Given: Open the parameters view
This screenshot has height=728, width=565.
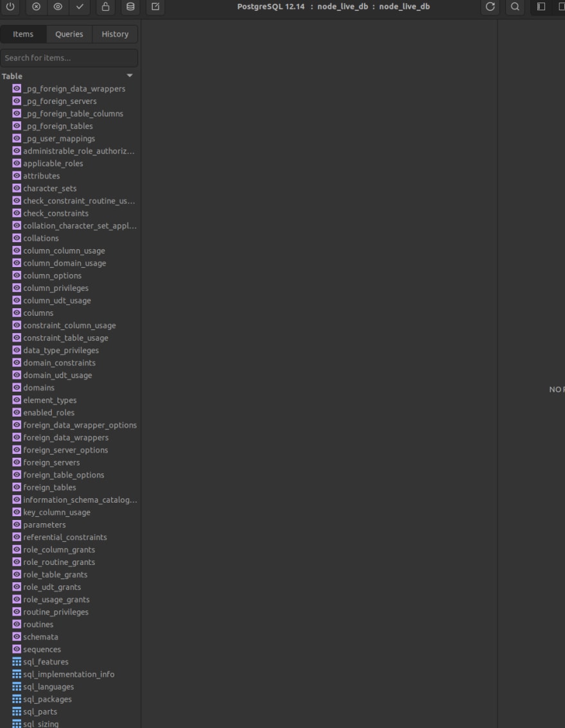Looking at the screenshot, I should pos(44,525).
